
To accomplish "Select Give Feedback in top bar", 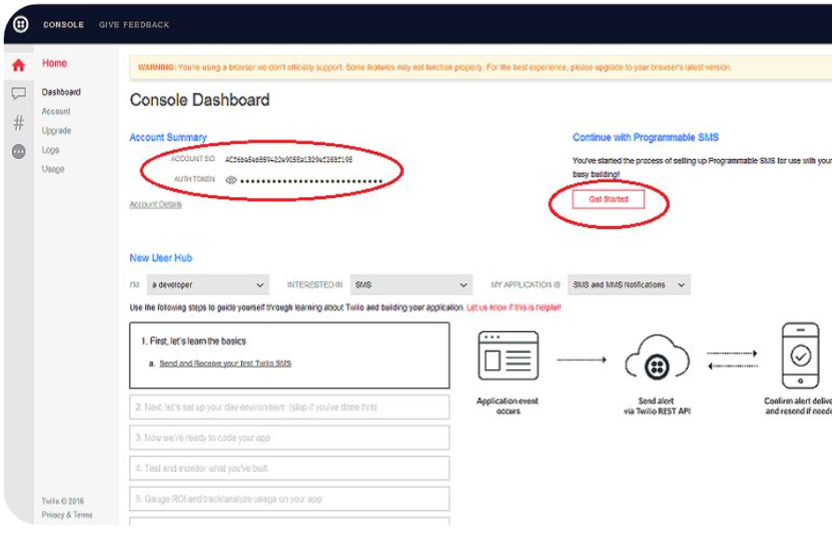I will [x=134, y=25].
